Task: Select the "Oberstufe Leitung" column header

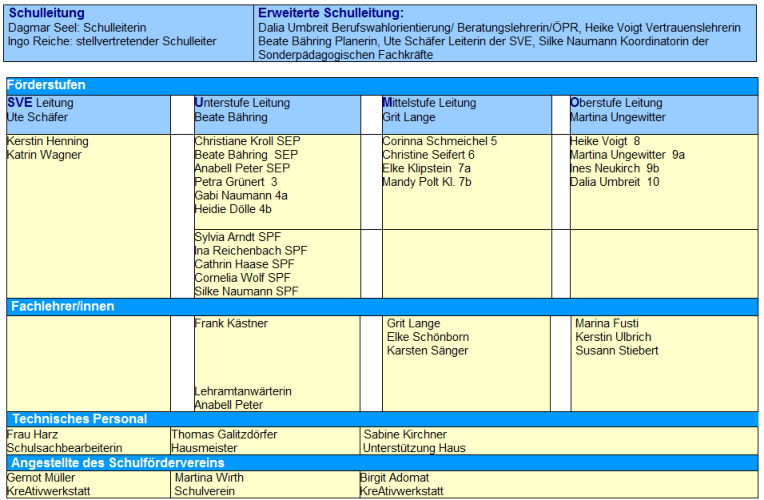Action: click(x=616, y=103)
